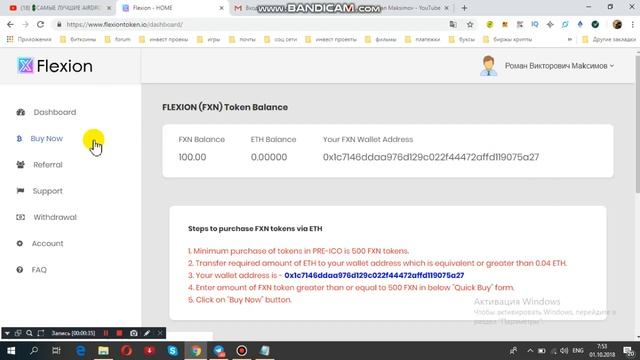
Task: Click the FXN Balance value 100.00
Action: pyautogui.click(x=192, y=157)
